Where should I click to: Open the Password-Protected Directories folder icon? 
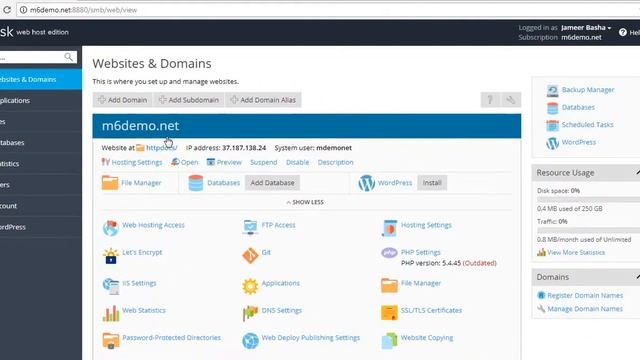[x=111, y=341]
